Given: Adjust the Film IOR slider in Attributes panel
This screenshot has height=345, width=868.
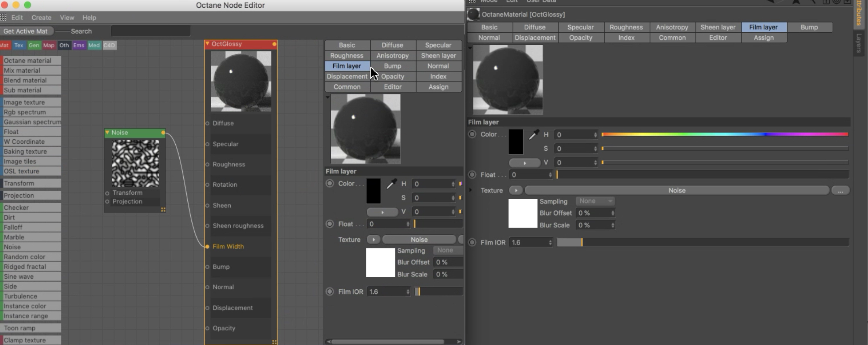Looking at the screenshot, I should (703, 242).
